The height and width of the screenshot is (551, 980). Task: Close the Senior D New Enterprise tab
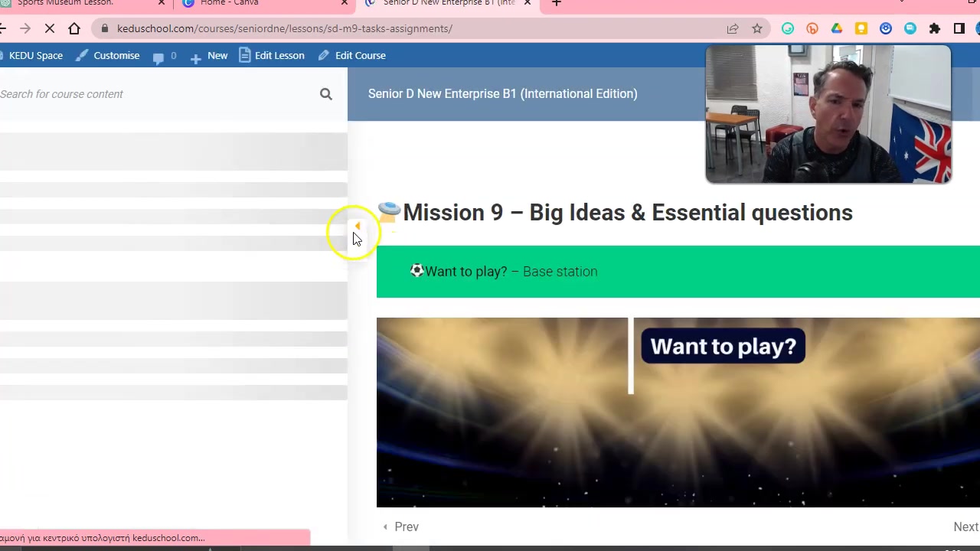[x=527, y=3]
